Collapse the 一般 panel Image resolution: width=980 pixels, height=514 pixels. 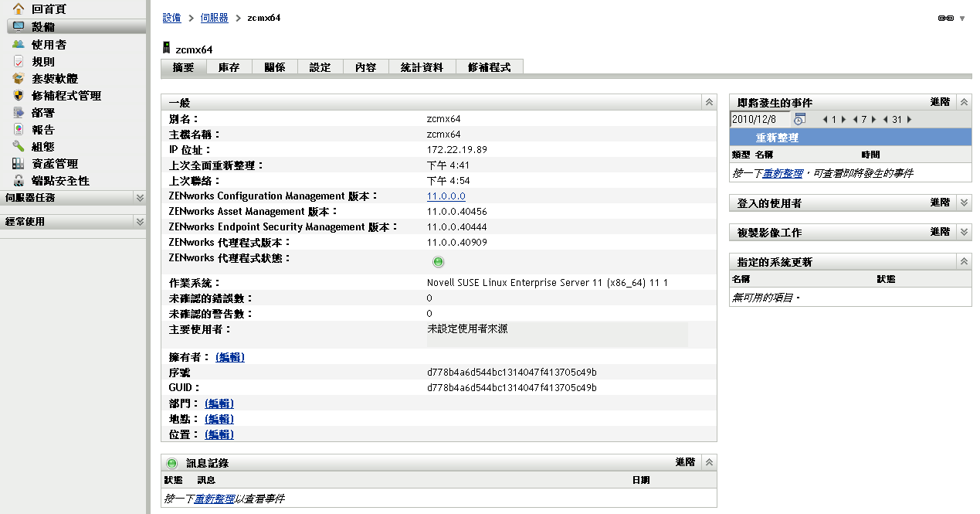pyautogui.click(x=709, y=102)
